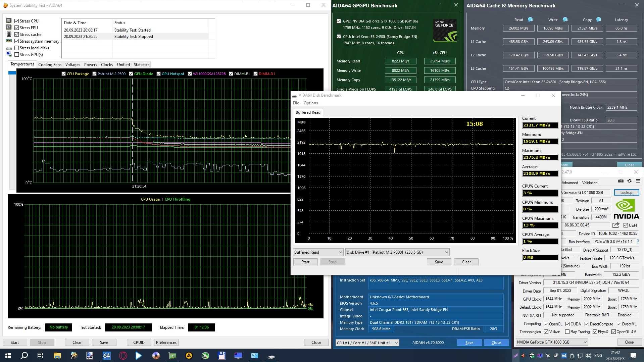Image resolution: width=644 pixels, height=362 pixels.
Task: Switch to Cooling Fans tab
Action: coord(50,64)
